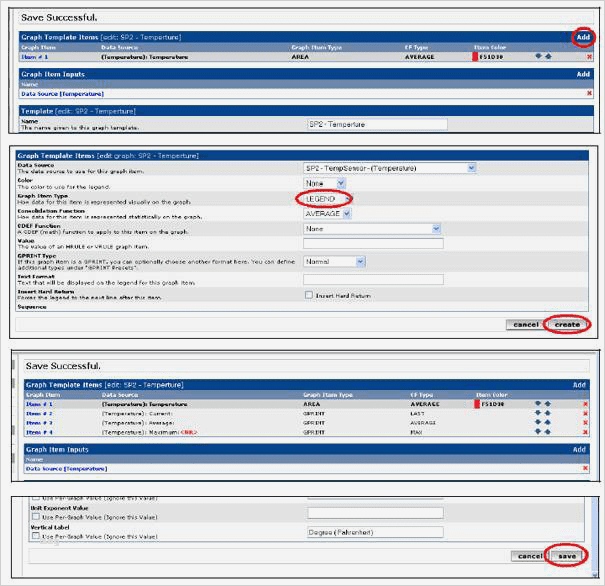Click Add on Graph Template Items with four items
The height and width of the screenshot is (586, 605).
click(x=579, y=385)
